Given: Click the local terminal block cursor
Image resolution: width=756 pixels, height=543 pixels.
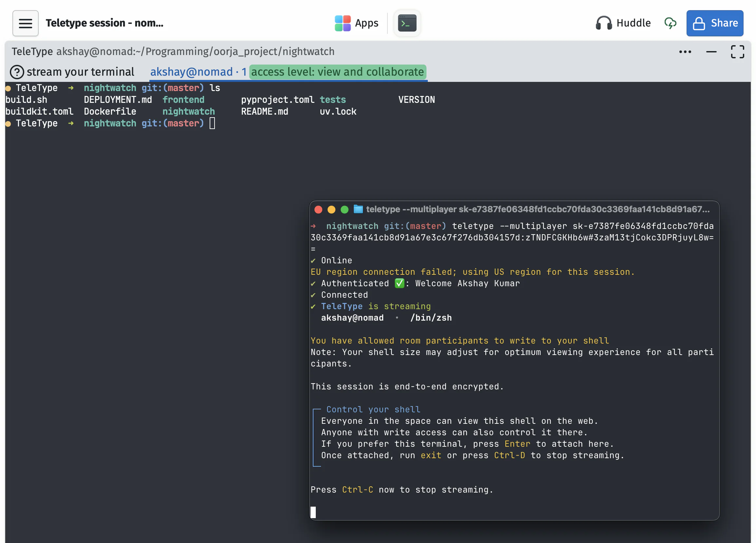Looking at the screenshot, I should click(313, 512).
